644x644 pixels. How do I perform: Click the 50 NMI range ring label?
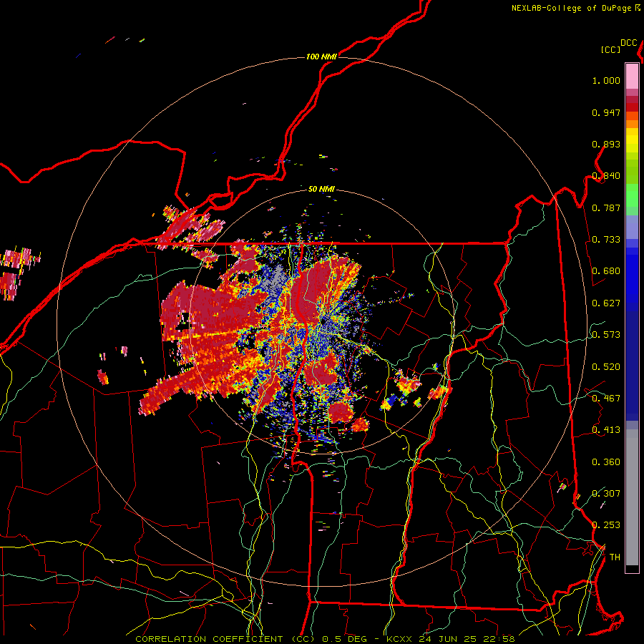pos(321,189)
